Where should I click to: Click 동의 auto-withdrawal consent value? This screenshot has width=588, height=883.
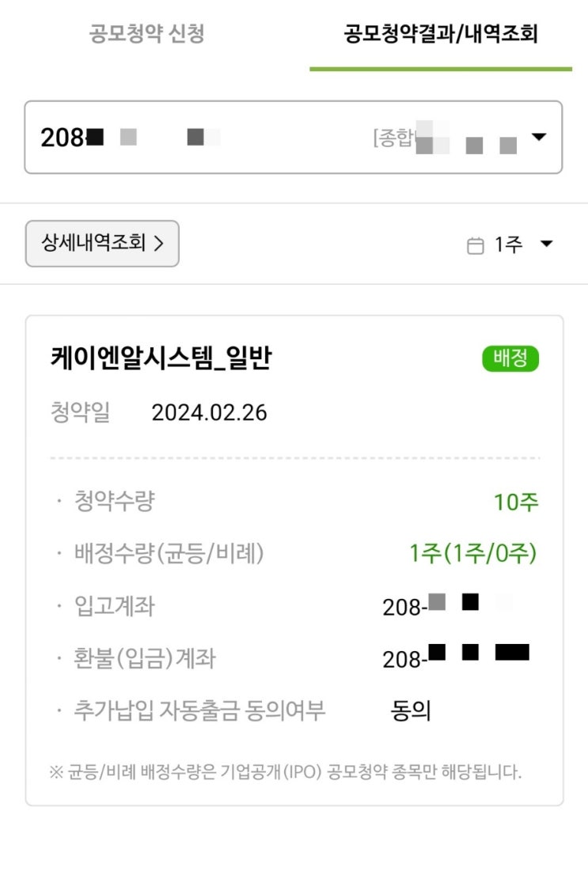pos(411,711)
